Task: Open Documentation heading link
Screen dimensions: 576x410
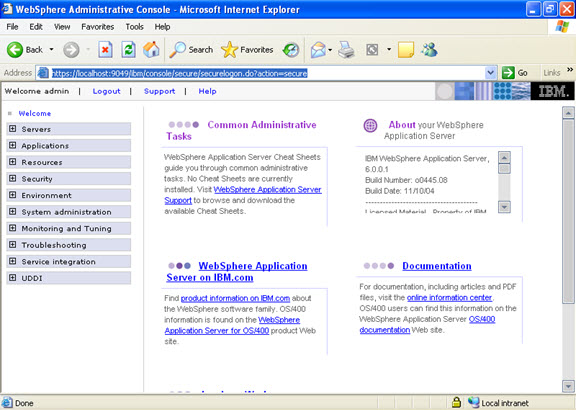Action: (x=437, y=266)
